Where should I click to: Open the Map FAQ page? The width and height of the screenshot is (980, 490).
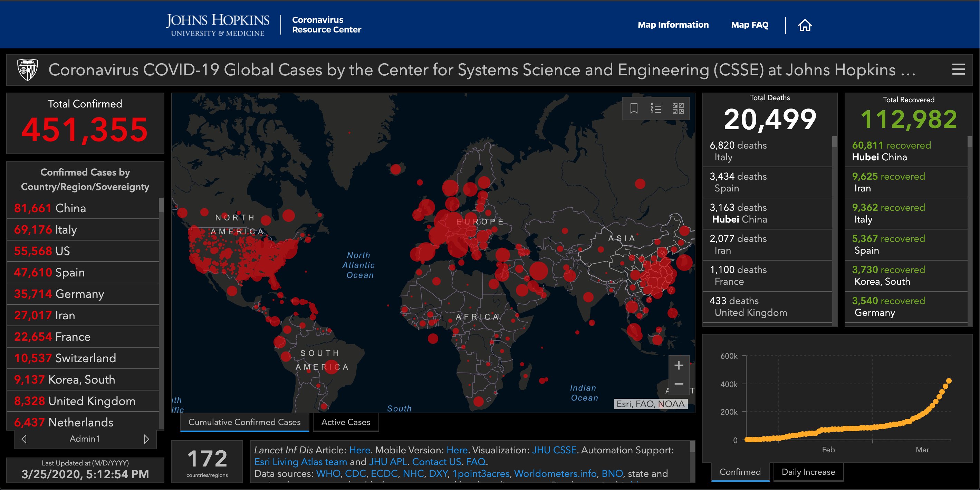(x=749, y=25)
